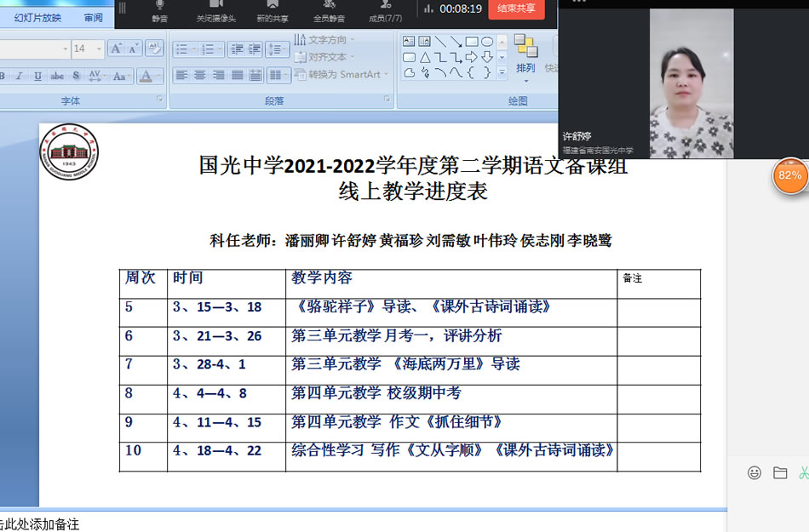The width and height of the screenshot is (809, 532).
Task: Clear all formatting with the eraser icon
Action: (x=154, y=49)
